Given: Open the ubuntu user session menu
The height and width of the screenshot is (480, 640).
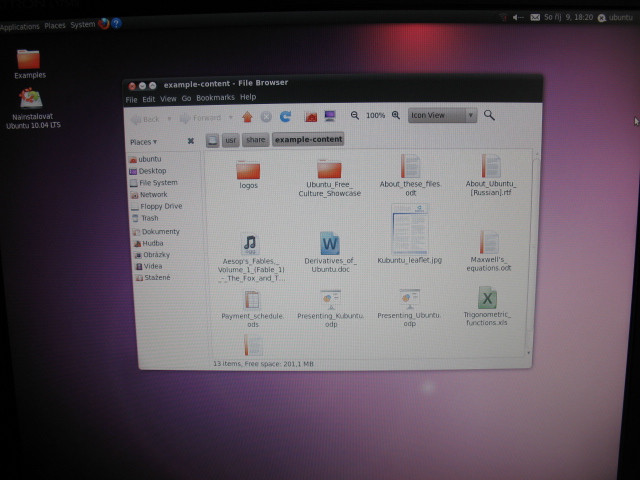Looking at the screenshot, I should click(x=616, y=18).
